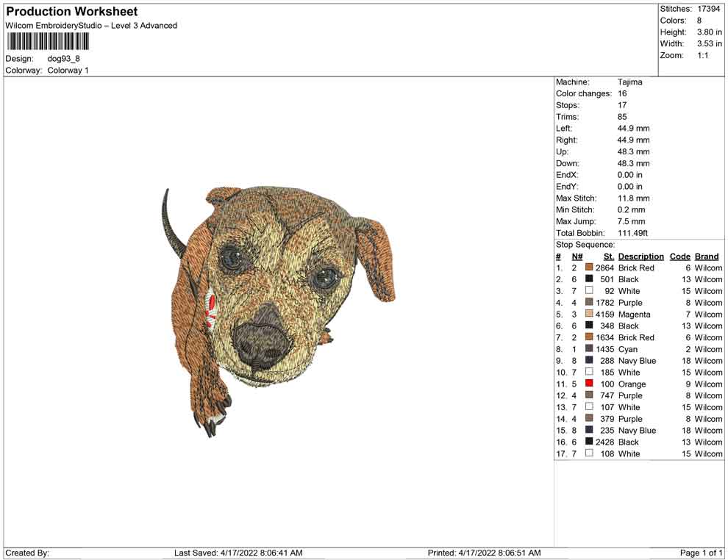Select the 'Code' column header
This screenshot has width=728, height=560.
click(679, 256)
